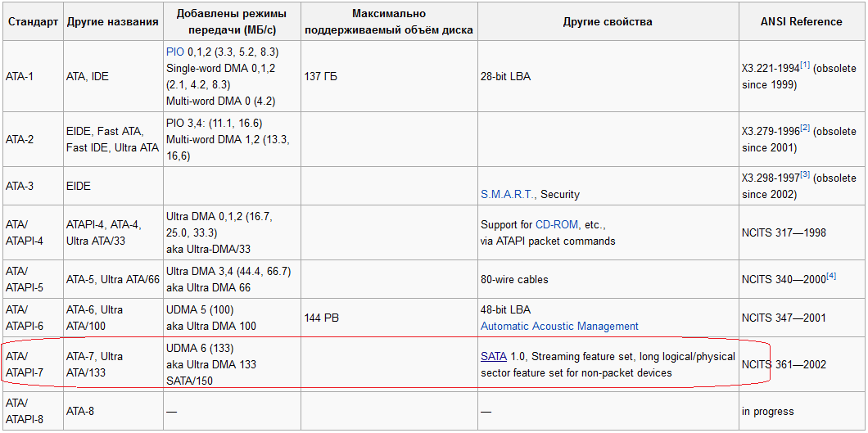Click the '48-bit LBA' text
Screen dimensions: 868x433
(x=505, y=309)
